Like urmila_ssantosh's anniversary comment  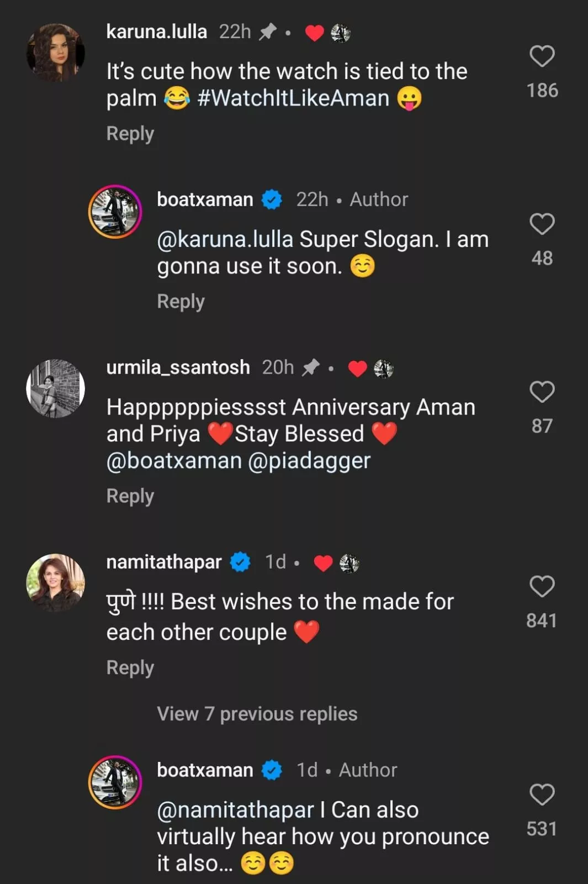click(542, 392)
